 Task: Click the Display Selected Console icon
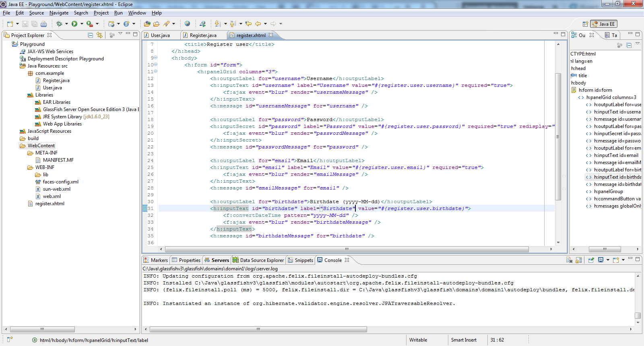(601, 260)
